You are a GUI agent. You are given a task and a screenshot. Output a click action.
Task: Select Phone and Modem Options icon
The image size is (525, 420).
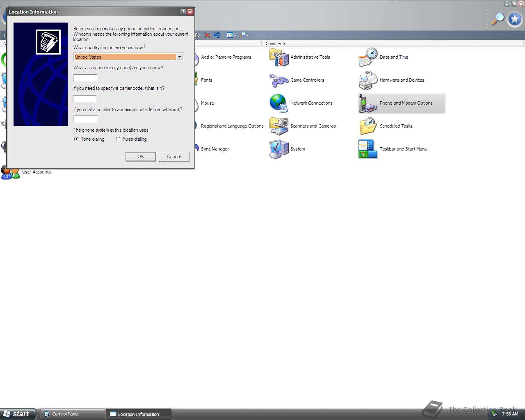pos(368,103)
